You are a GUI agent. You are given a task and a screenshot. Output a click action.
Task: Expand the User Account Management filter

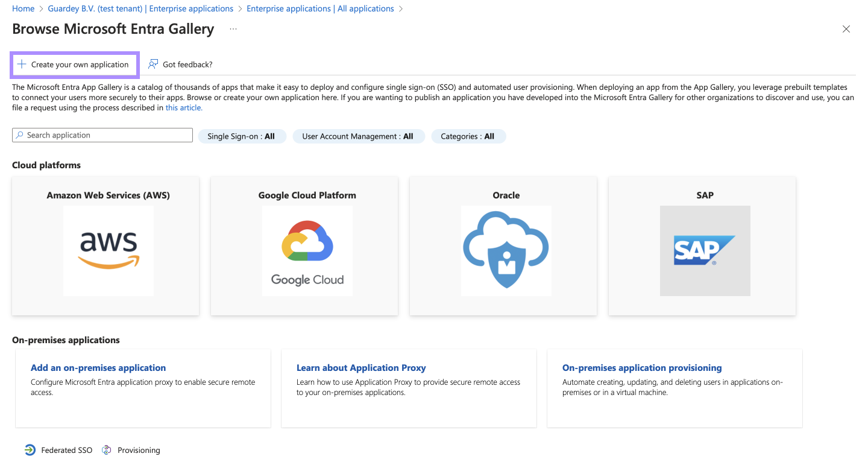click(358, 136)
